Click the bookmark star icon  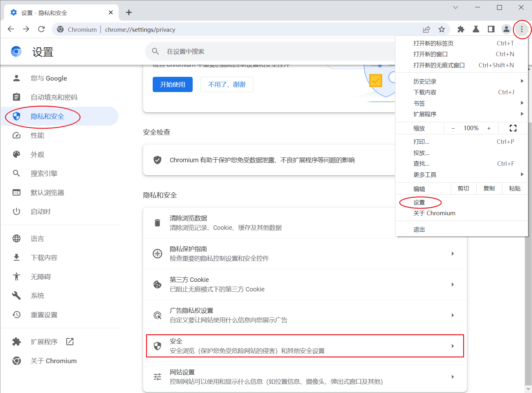(442, 30)
